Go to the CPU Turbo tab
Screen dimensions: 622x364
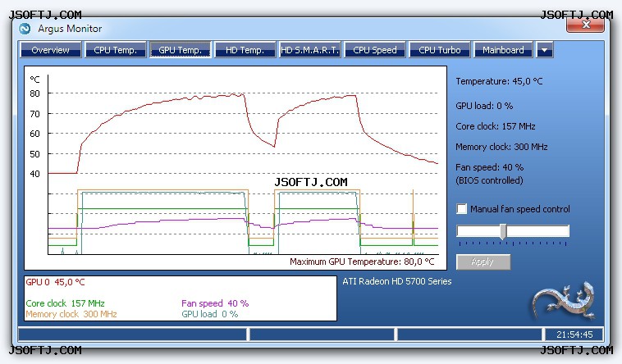(x=440, y=50)
